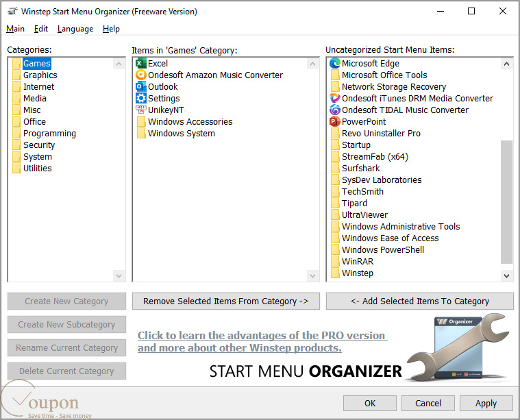Click Add Selected Items To Category button
The image size is (520, 420).
[420, 301]
